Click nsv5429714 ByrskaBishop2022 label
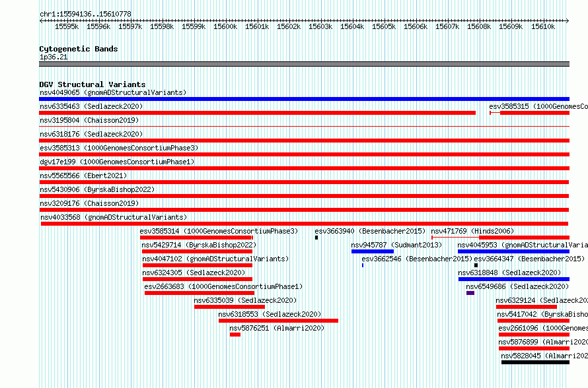The width and height of the screenshot is (588, 388). point(199,245)
